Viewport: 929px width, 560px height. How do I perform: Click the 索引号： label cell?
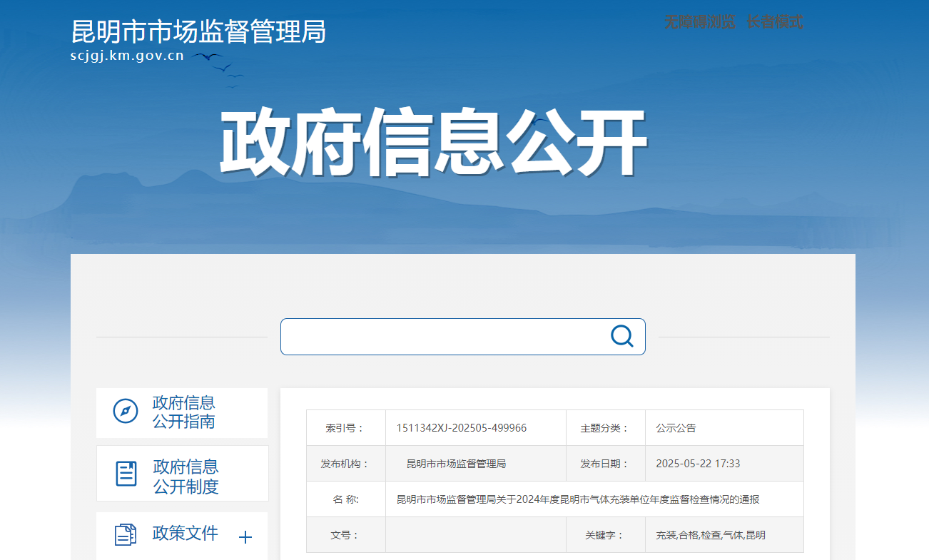tap(346, 428)
